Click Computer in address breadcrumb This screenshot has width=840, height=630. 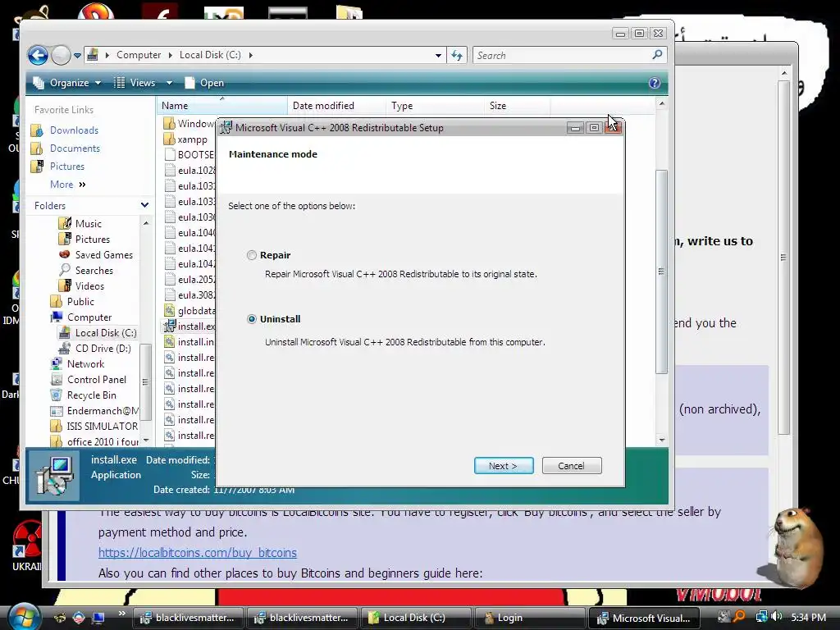[139, 55]
